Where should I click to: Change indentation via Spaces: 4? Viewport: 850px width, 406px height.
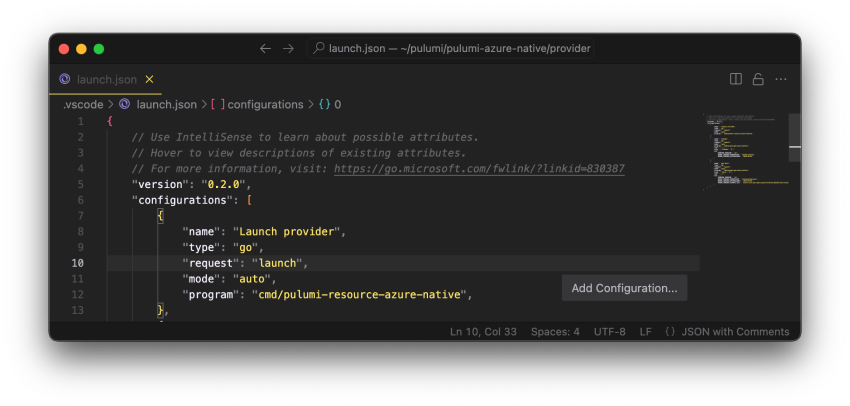point(555,332)
